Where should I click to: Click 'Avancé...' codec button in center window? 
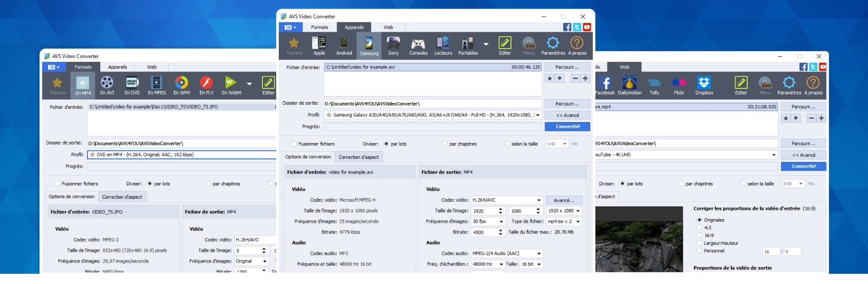point(564,200)
